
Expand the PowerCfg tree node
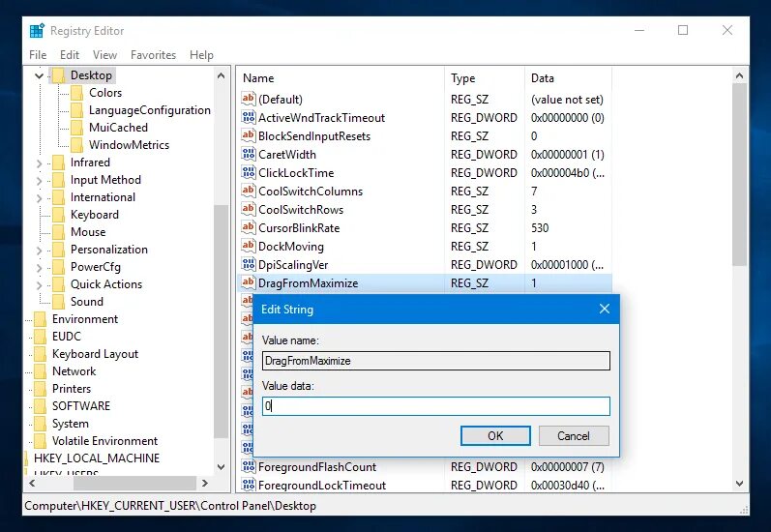click(40, 268)
